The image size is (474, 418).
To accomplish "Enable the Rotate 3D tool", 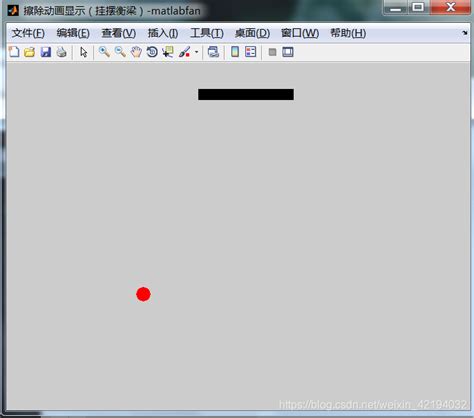I will coord(152,52).
